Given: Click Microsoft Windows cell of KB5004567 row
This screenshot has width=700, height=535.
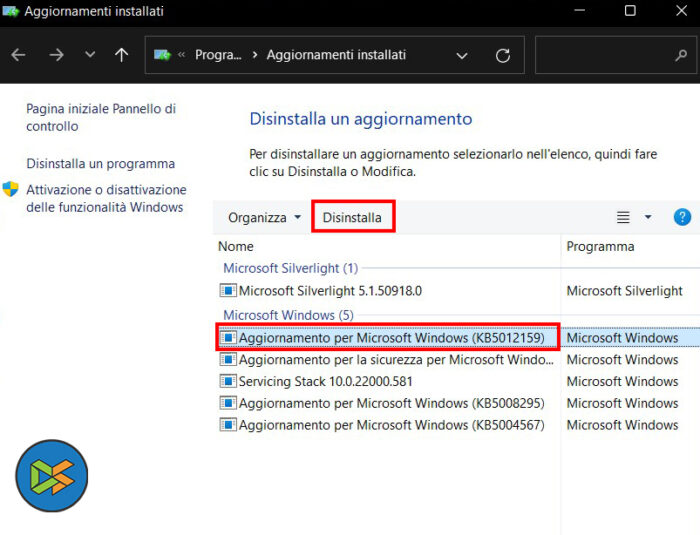Looking at the screenshot, I should 622,425.
